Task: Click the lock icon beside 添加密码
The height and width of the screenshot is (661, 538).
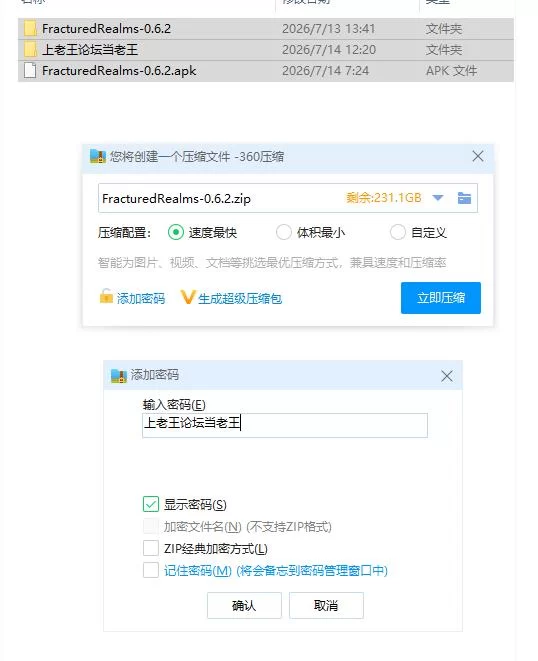Action: pos(106,296)
